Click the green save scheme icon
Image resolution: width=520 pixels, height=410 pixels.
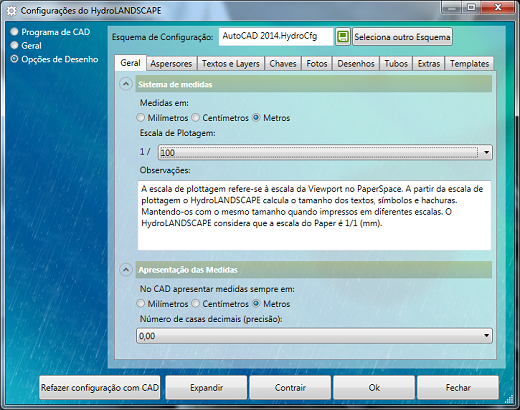(343, 36)
